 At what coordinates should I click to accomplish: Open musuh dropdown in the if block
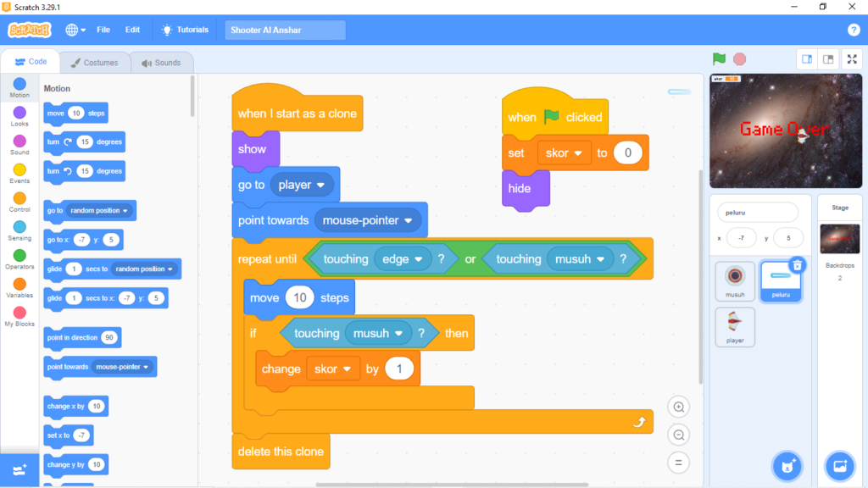coord(378,333)
